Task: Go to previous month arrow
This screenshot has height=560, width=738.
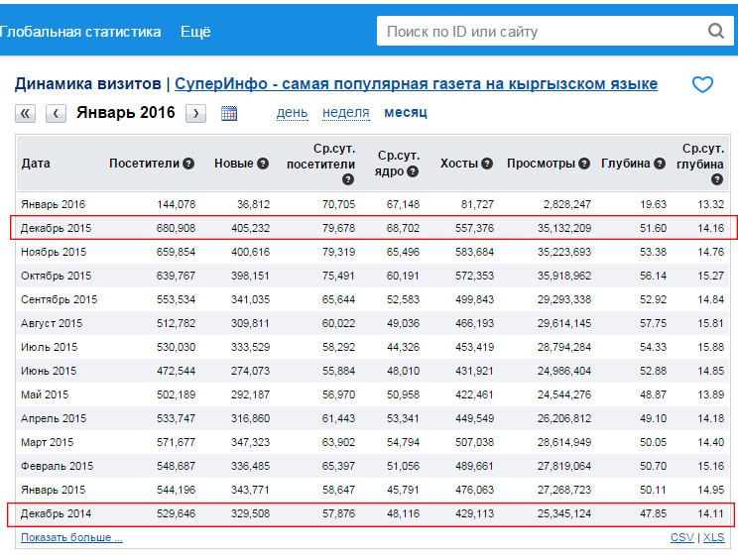Action: [x=56, y=113]
